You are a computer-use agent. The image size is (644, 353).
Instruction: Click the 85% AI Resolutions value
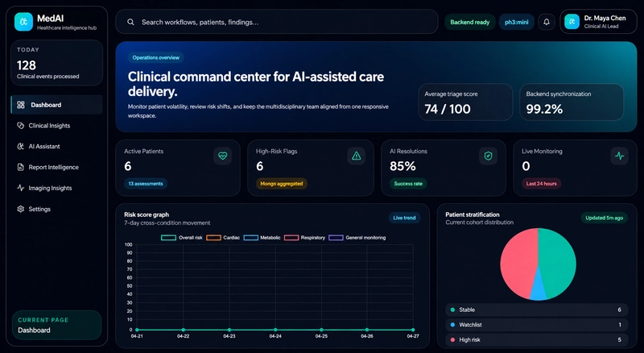(402, 166)
